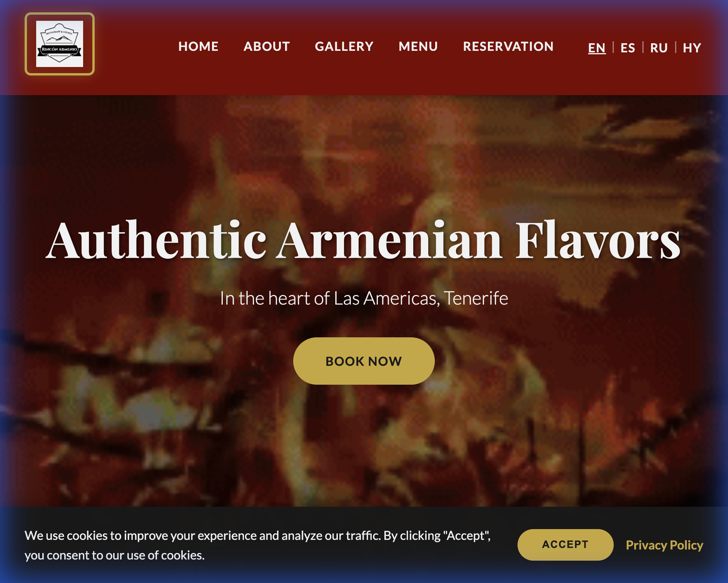
Task: Open the Reservation page
Action: tap(508, 47)
